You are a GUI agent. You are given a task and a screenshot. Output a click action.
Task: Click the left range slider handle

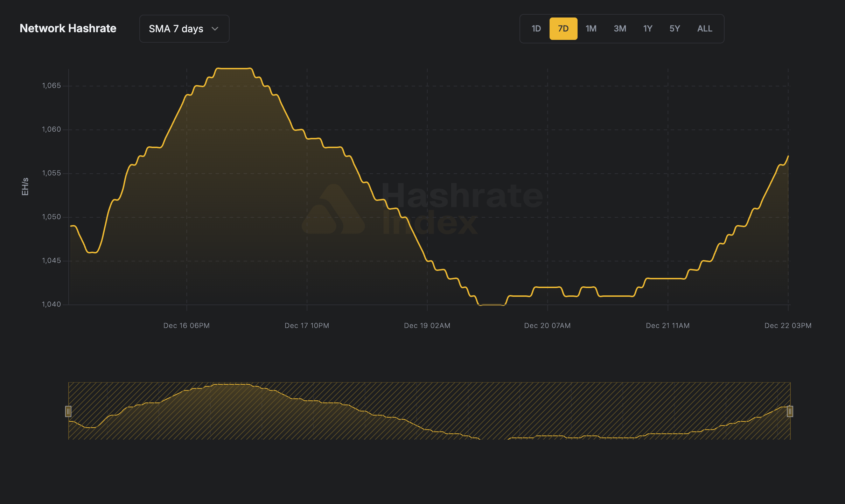[69, 412]
